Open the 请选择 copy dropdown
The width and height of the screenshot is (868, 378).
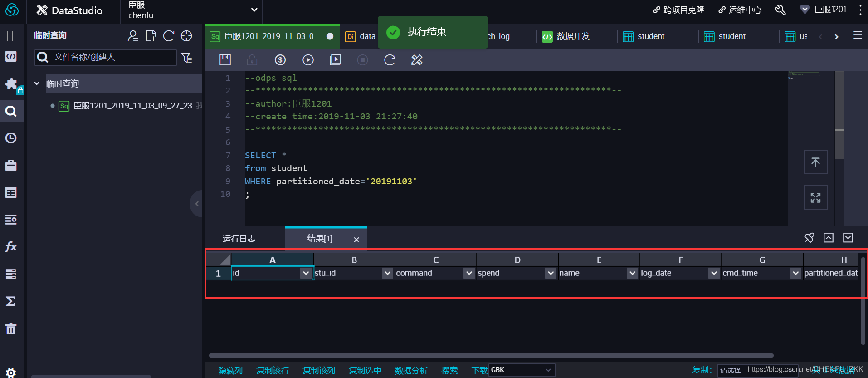tap(757, 370)
